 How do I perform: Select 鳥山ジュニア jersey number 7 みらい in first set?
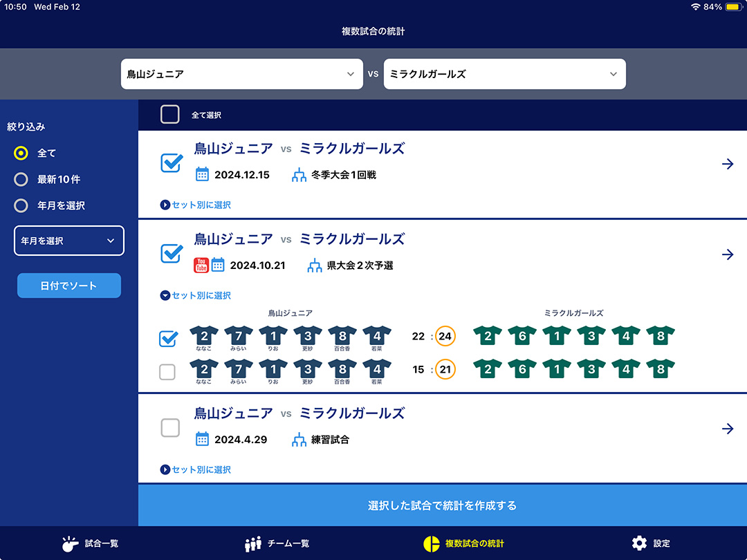(239, 337)
